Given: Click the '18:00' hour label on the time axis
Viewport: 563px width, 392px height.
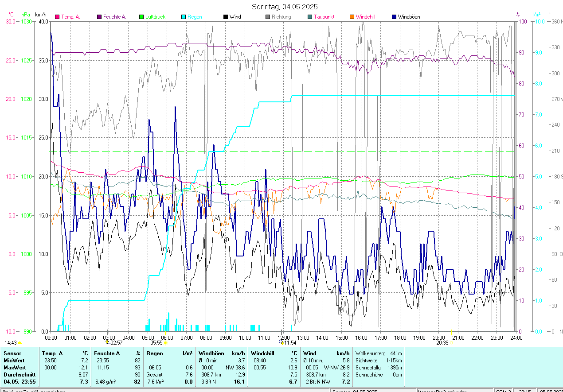Looking at the screenshot, I should 400,338.
